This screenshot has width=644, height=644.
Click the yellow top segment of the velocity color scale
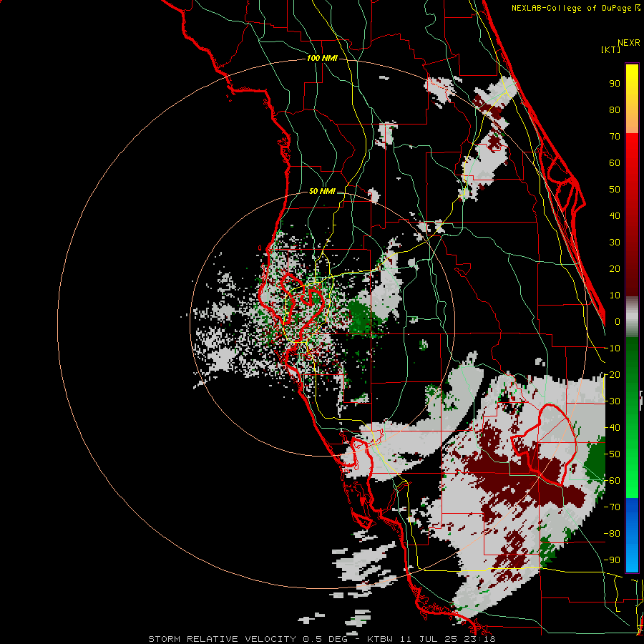[632, 99]
